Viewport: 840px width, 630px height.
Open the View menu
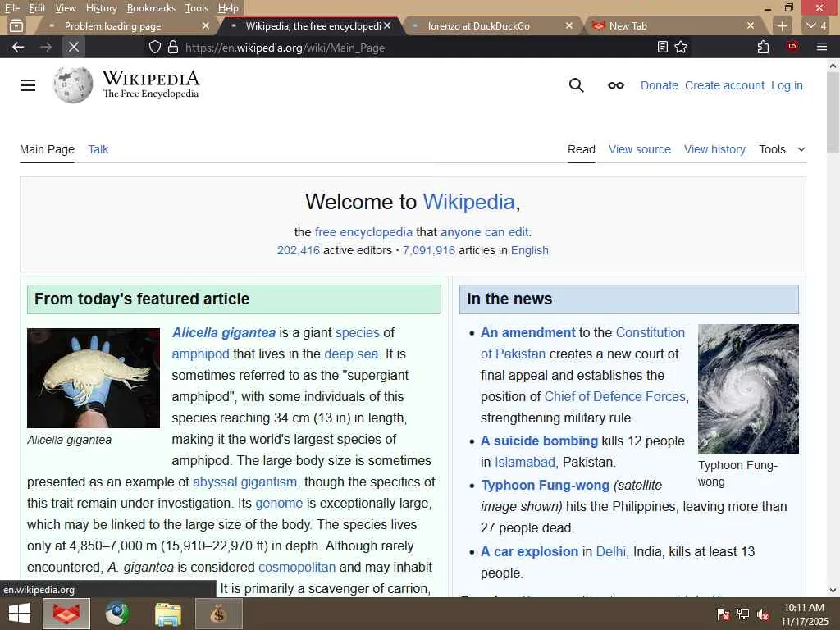pos(66,8)
